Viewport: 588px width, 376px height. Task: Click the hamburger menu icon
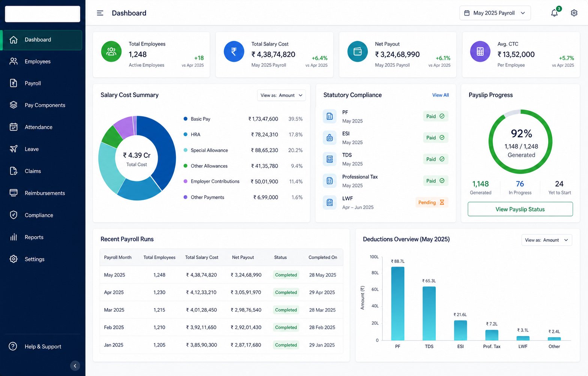[x=100, y=13]
